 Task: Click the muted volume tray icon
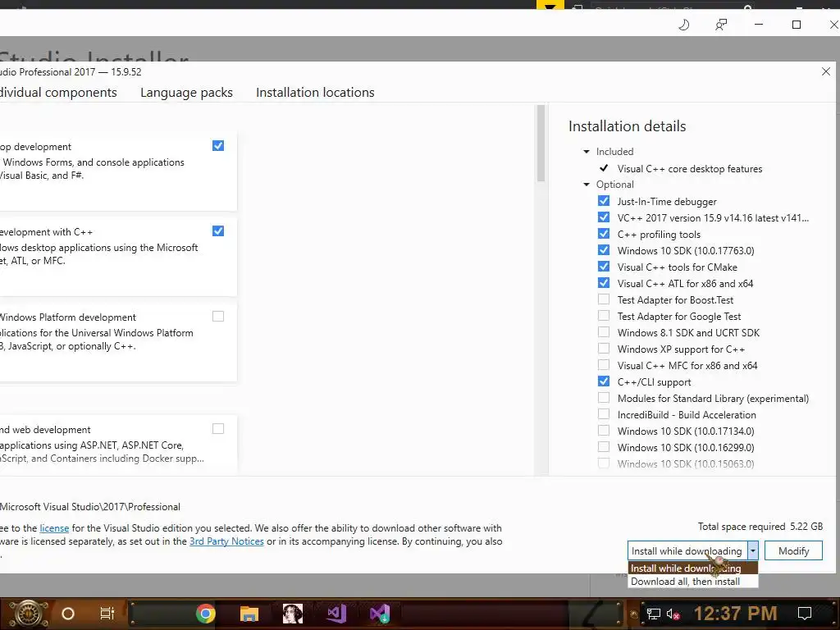(x=673, y=614)
